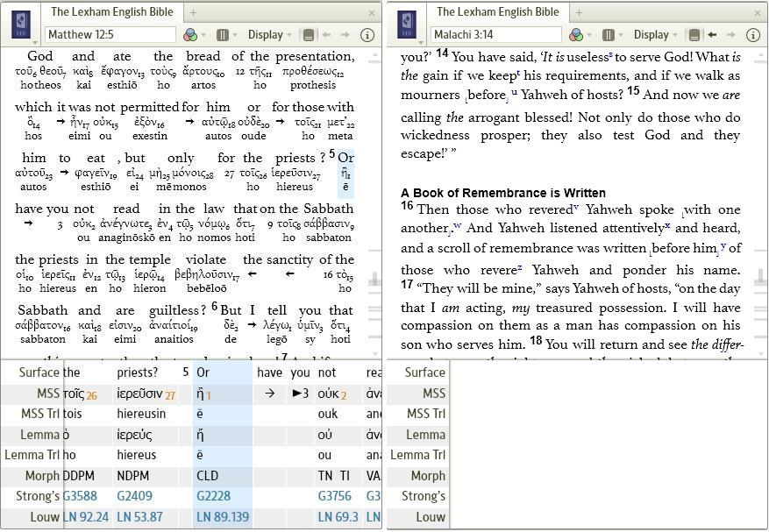The image size is (769, 532).
Task: Click the Strong's row label in right ribbon
Action: tap(424, 496)
